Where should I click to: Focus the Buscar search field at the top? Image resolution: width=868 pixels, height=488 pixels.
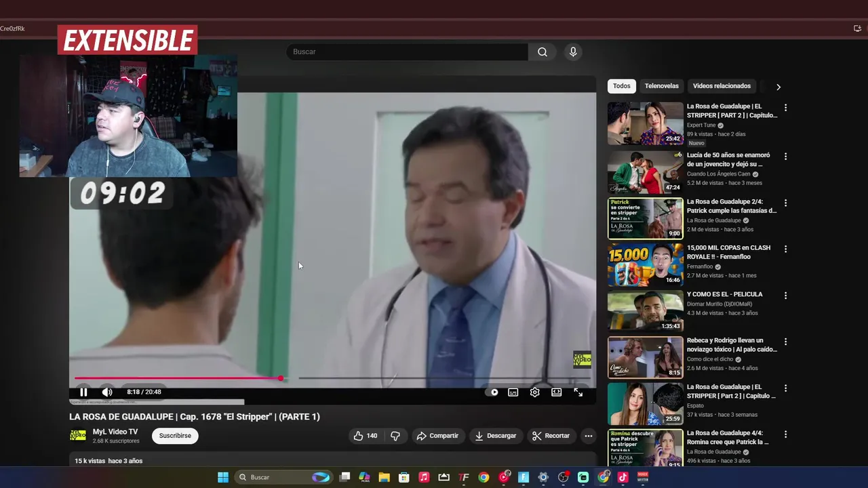click(407, 52)
